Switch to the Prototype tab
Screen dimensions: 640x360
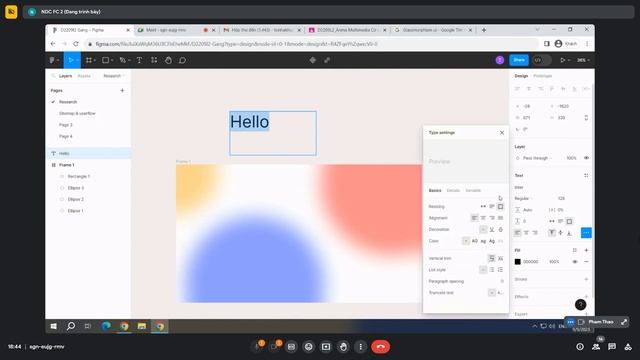point(543,76)
